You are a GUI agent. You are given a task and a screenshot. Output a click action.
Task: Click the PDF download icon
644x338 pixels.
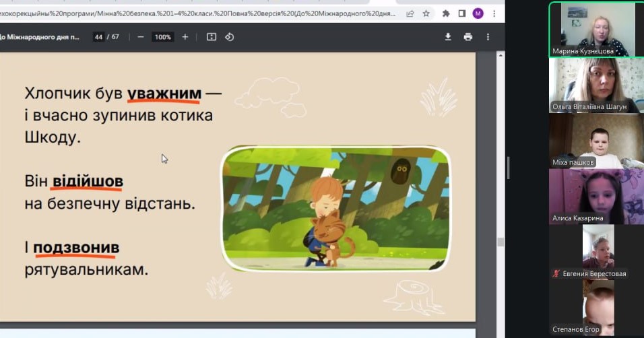point(448,37)
